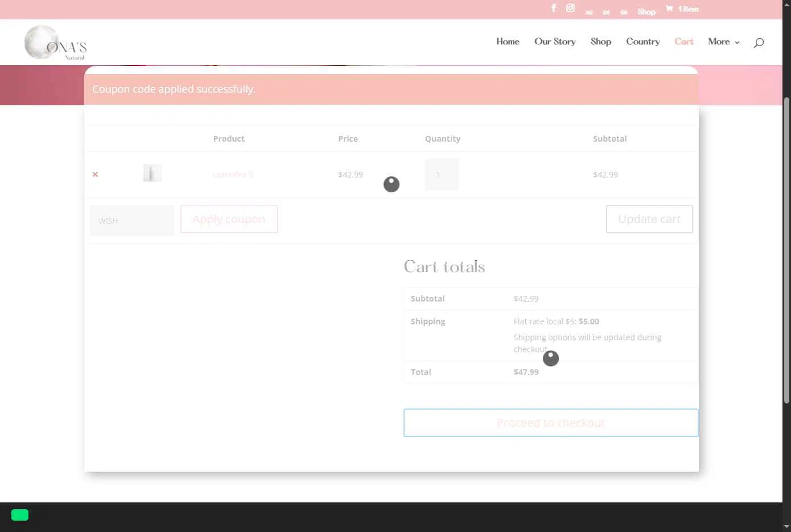Screen dimensions: 791x532
Task: Click the page vertical scrollbar
Action: (786, 250)
